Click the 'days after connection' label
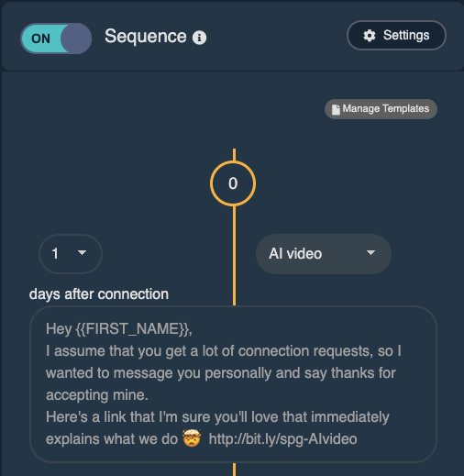The height and width of the screenshot is (476, 464). (99, 294)
